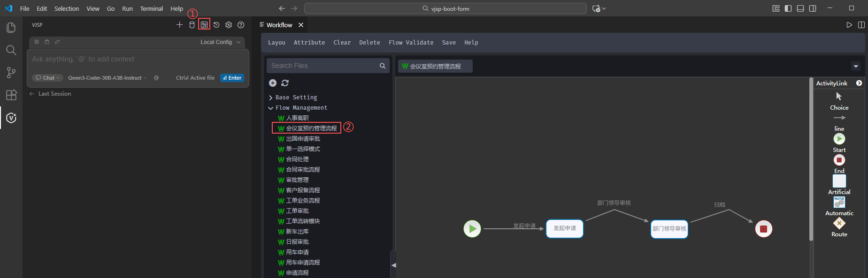Click the add flow plus icon
The width and height of the screenshot is (868, 278).
point(273,83)
